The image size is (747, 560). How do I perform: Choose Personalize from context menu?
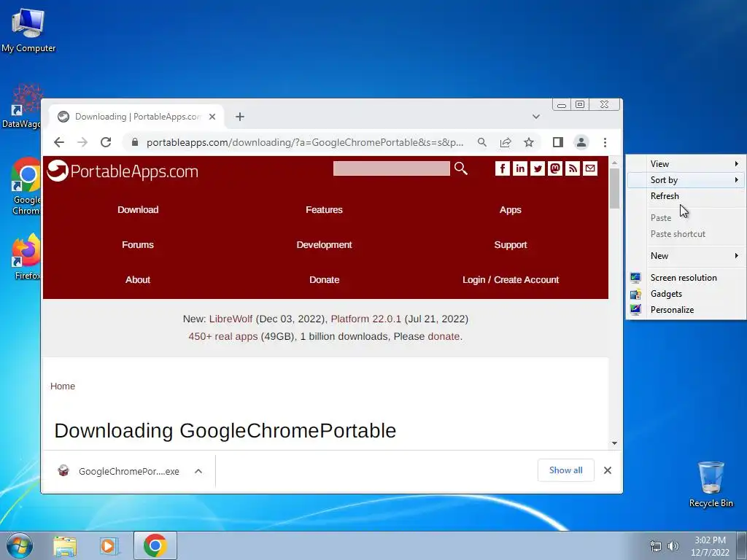(686, 309)
